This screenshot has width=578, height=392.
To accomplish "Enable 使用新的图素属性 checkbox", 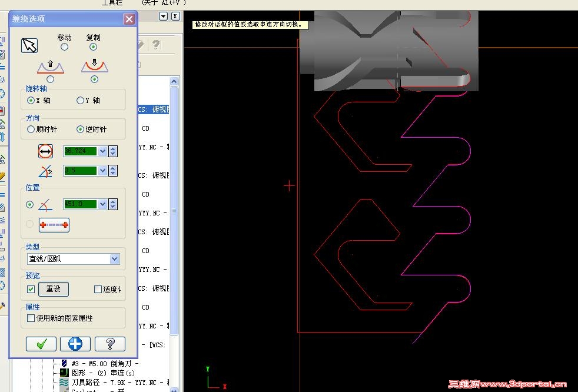I will 31,318.
